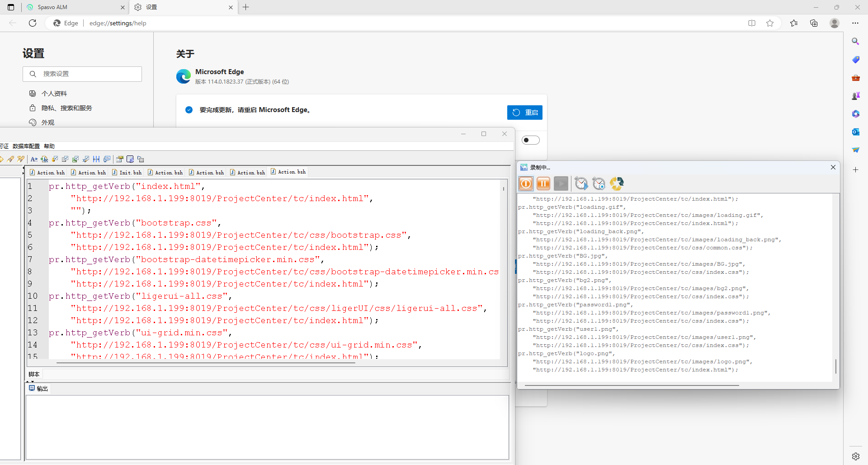Open the 数据库配置 menu
Image resolution: width=868 pixels, height=465 pixels.
click(26, 146)
